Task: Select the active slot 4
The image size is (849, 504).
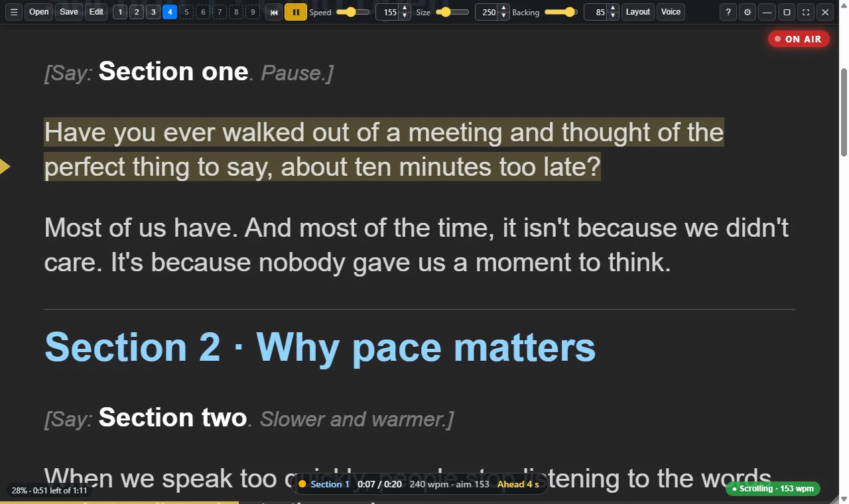Action: pos(170,12)
